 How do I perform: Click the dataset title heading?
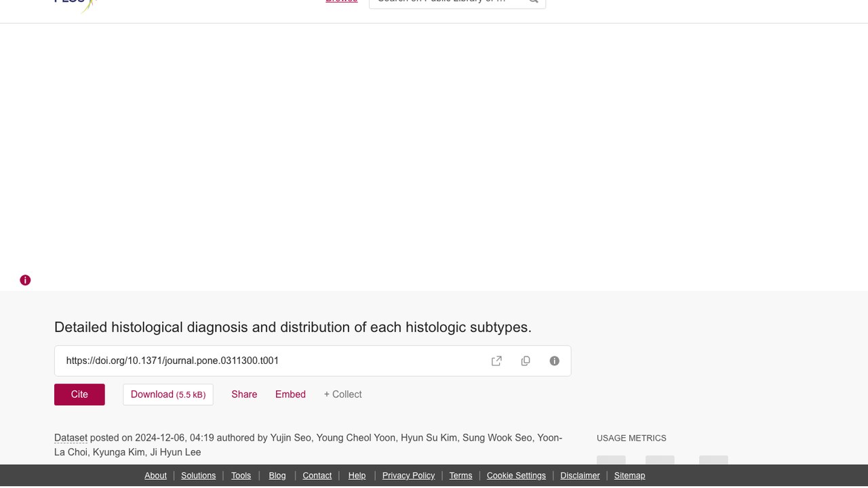pos(293,327)
